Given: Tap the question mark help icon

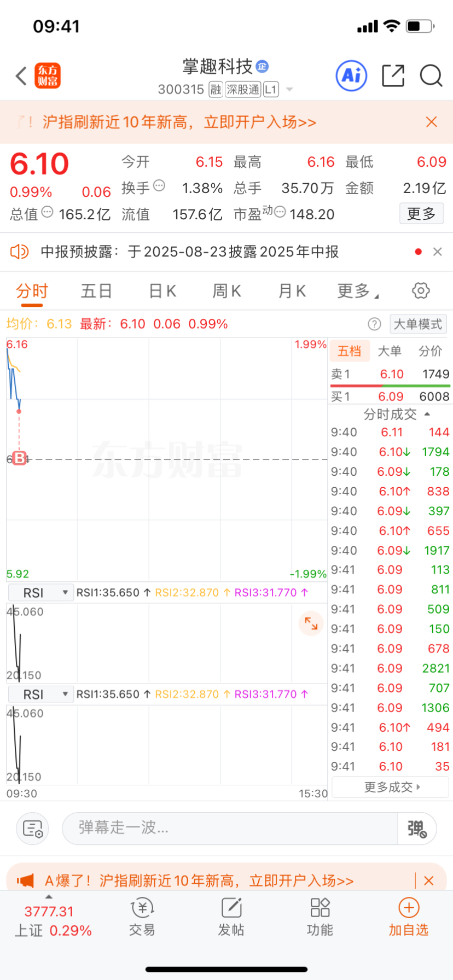Looking at the screenshot, I should pyautogui.click(x=374, y=324).
